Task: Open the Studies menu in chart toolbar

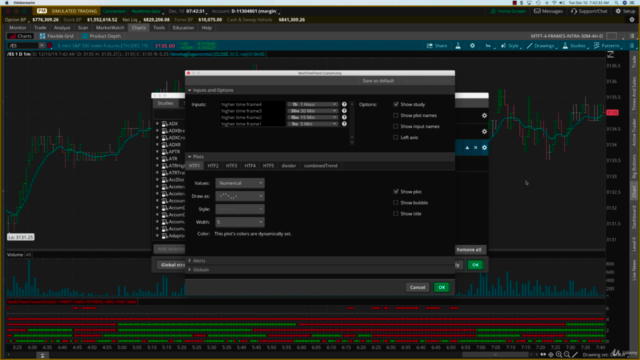Action: pos(574,46)
